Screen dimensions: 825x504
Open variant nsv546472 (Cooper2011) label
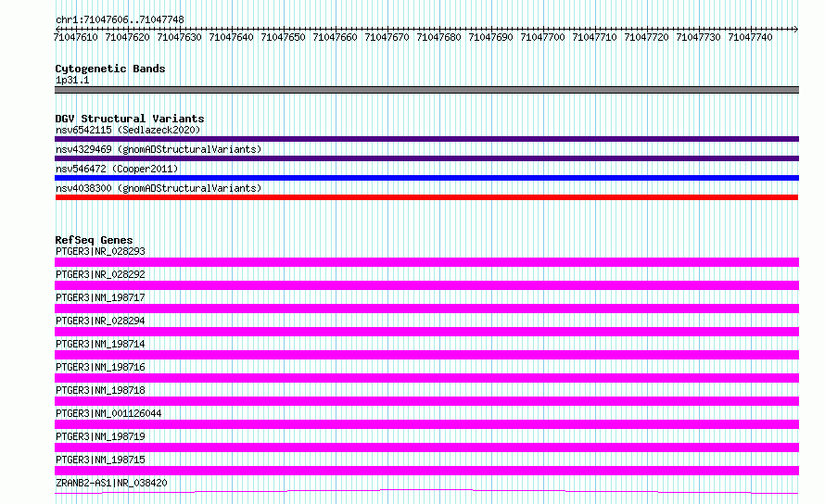coord(117,169)
